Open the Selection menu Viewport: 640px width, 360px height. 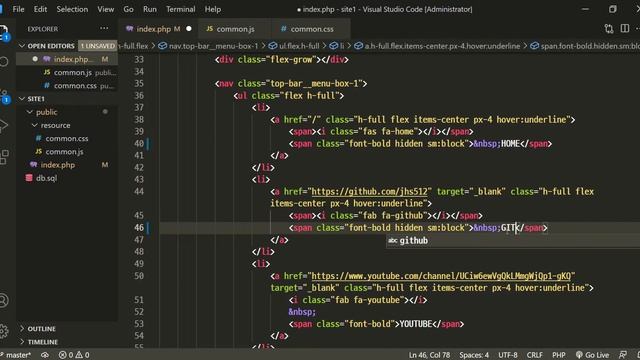pyautogui.click(x=72, y=9)
